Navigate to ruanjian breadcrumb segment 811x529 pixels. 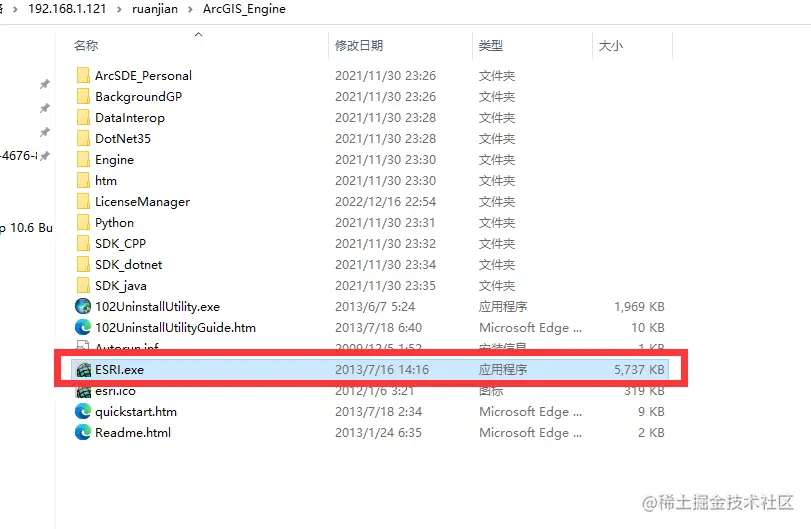(x=155, y=9)
